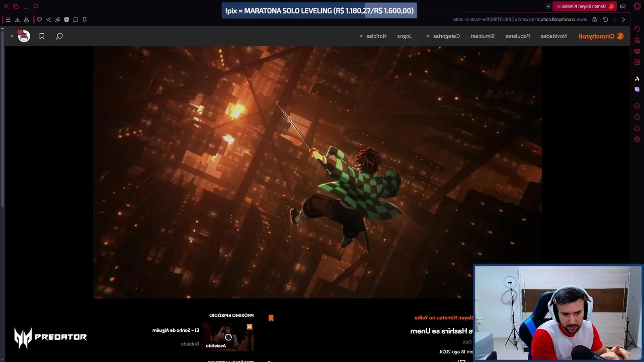Open the Easy Setup sliders icon

click(x=8, y=20)
